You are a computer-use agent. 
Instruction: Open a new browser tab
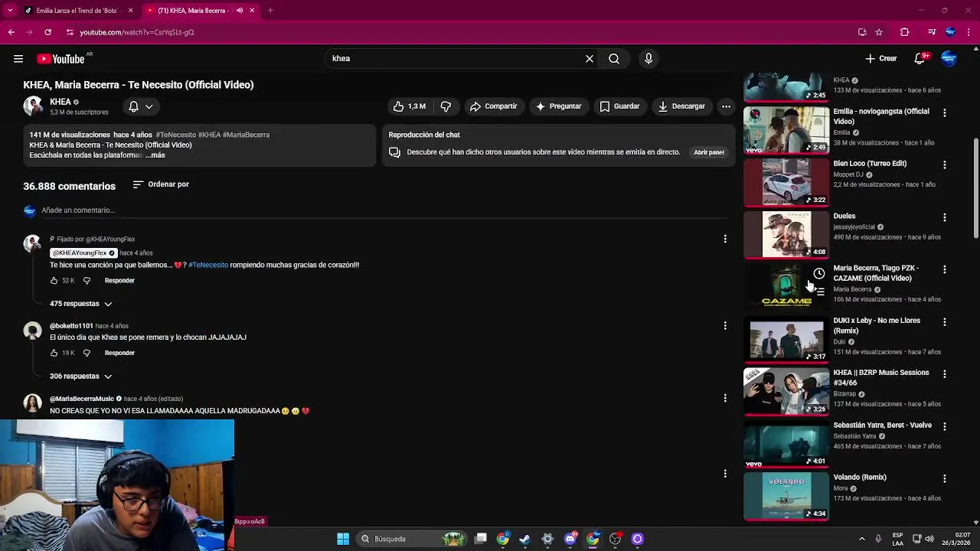coord(270,11)
